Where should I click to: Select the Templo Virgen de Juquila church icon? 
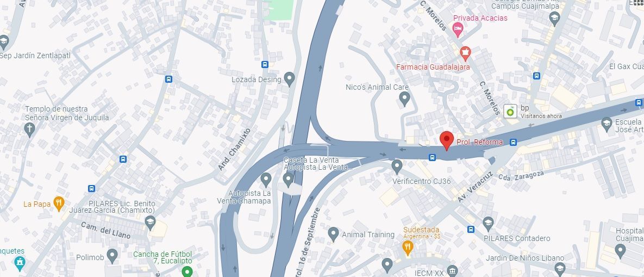pos(29,130)
